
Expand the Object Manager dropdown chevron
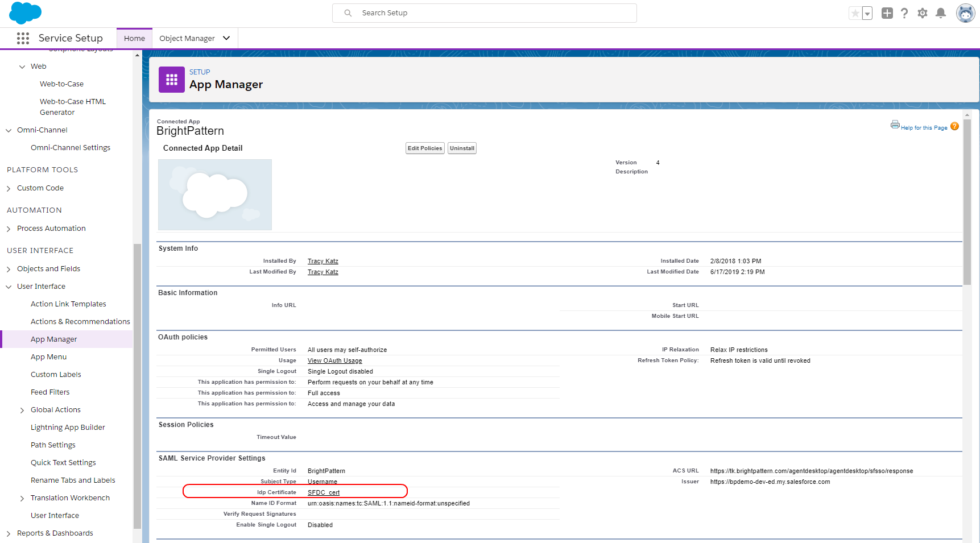tap(226, 38)
